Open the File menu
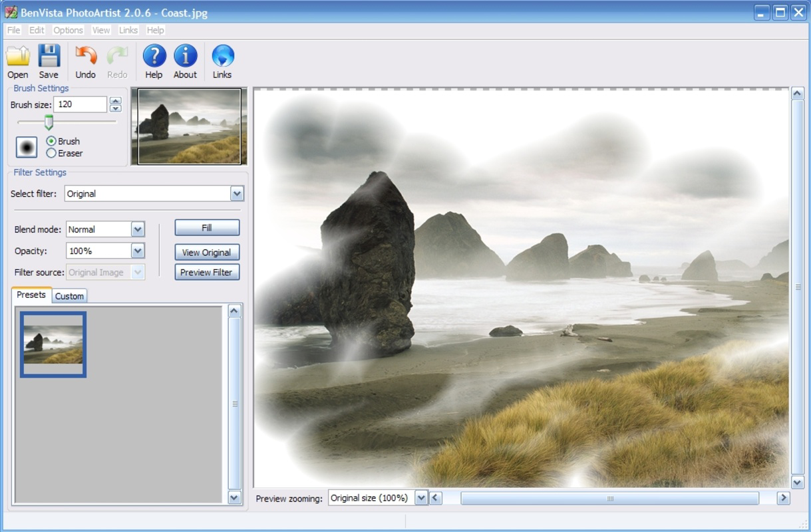The width and height of the screenshot is (811, 532). (x=13, y=30)
